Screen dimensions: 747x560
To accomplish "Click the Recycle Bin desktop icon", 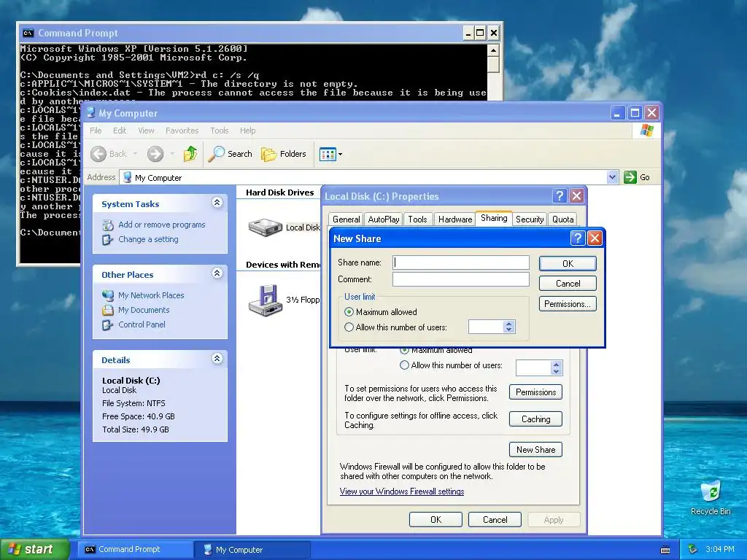I will (x=711, y=492).
